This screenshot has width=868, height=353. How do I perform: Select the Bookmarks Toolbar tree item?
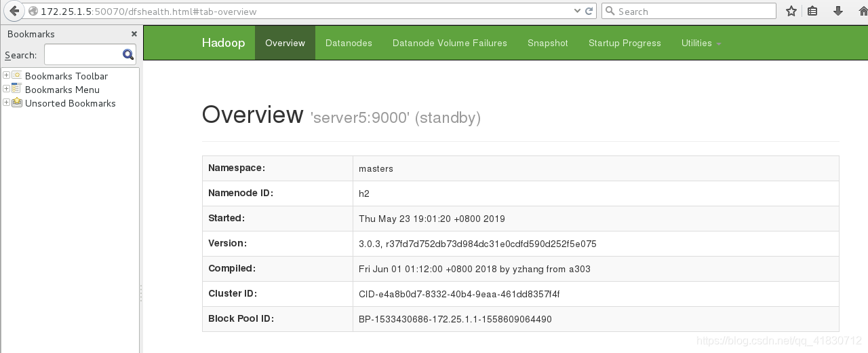click(66, 76)
